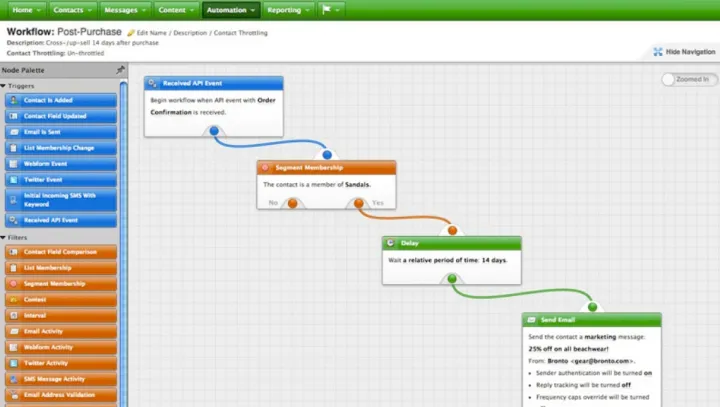Click the Description link in header
This screenshot has width=720, height=407.
coord(190,33)
